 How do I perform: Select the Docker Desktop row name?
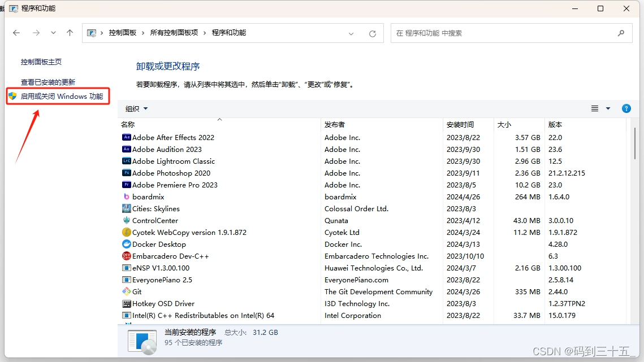pos(159,244)
